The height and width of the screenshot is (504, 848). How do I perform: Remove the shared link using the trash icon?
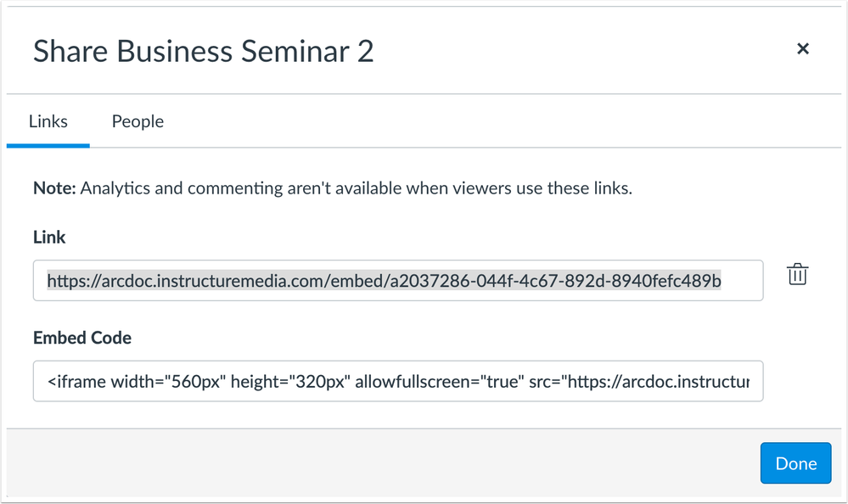pos(796,274)
